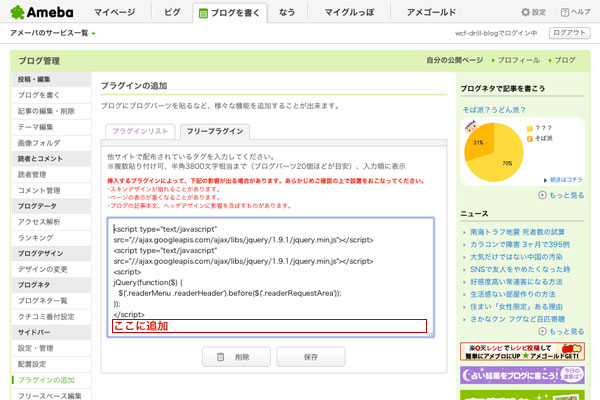Click the circle arrow beside ブログネタ もっと見る
The height and width of the screenshot is (400, 600).
click(x=542, y=195)
